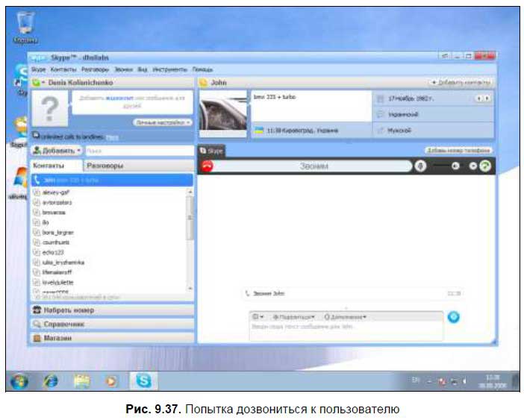Open Skype from the Windows taskbar
The height and width of the screenshot is (420, 524).
click(143, 381)
